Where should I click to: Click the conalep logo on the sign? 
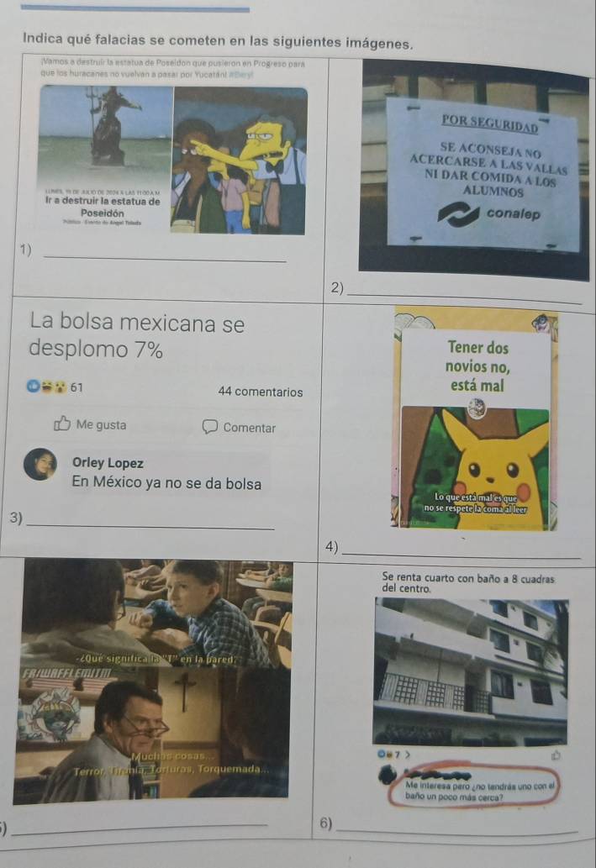coord(457,214)
